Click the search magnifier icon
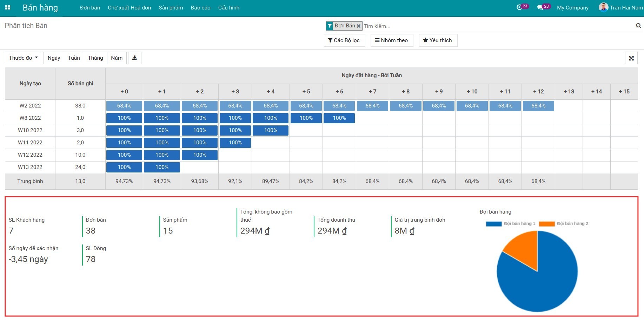 638,26
